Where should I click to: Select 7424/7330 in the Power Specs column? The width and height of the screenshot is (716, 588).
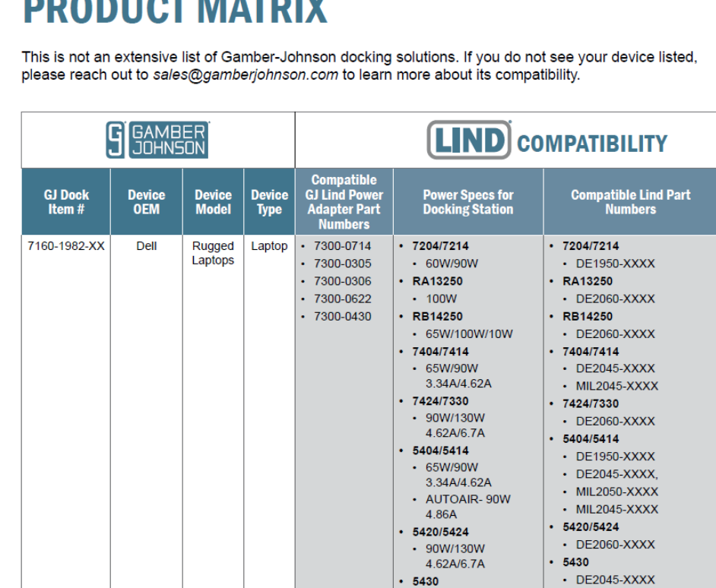(440, 401)
